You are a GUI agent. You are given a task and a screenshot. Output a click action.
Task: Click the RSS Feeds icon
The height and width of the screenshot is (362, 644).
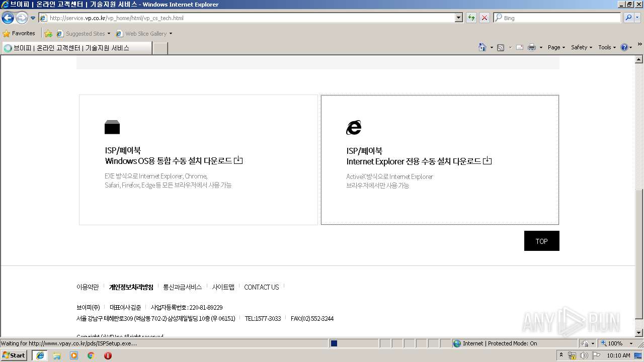pyautogui.click(x=501, y=47)
